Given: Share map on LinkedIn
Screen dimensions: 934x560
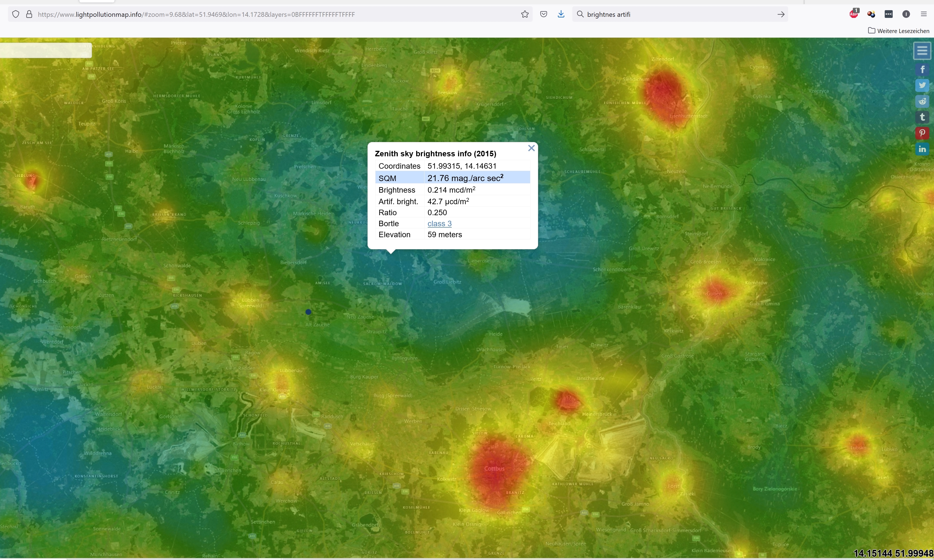Looking at the screenshot, I should [x=922, y=149].
